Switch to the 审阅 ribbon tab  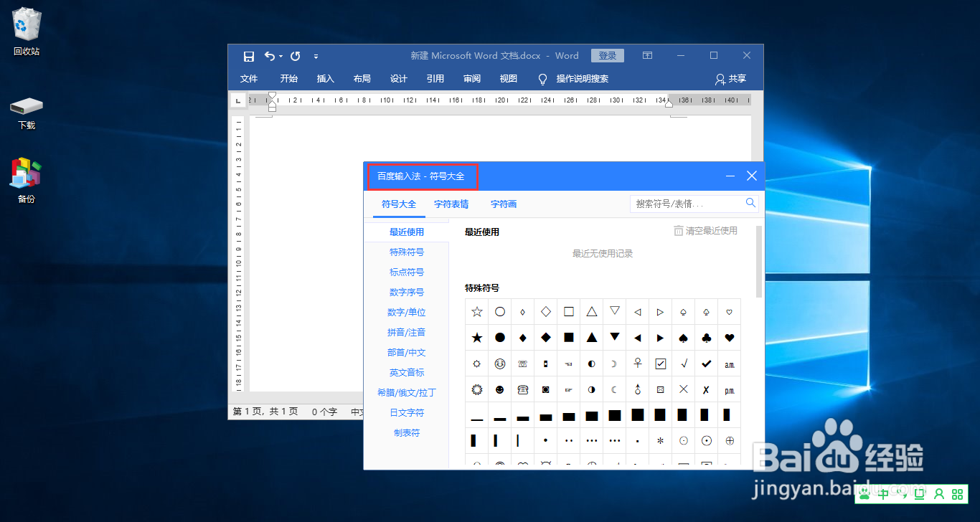472,79
